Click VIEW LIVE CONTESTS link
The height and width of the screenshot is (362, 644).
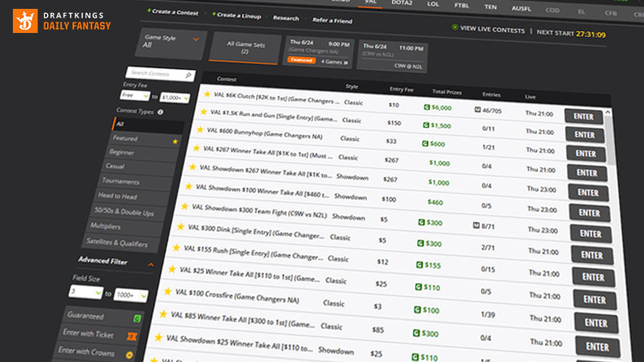(492, 30)
